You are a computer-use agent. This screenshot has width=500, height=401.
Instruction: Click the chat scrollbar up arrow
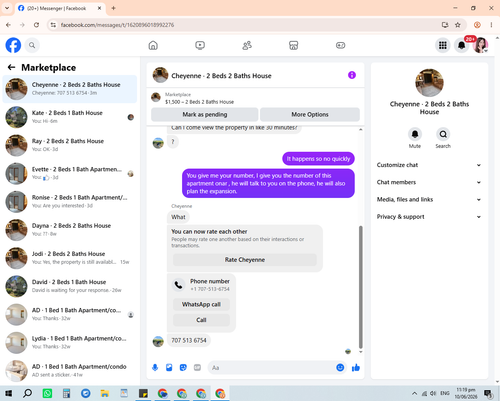point(361,129)
